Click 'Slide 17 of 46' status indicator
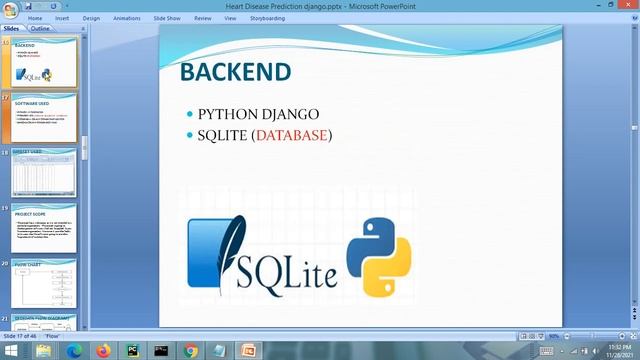 [x=20, y=336]
